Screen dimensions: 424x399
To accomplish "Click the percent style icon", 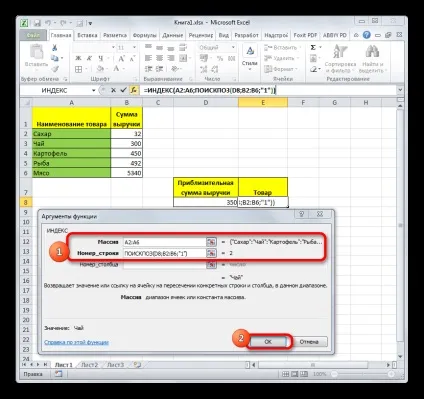I will pyautogui.click(x=220, y=58).
